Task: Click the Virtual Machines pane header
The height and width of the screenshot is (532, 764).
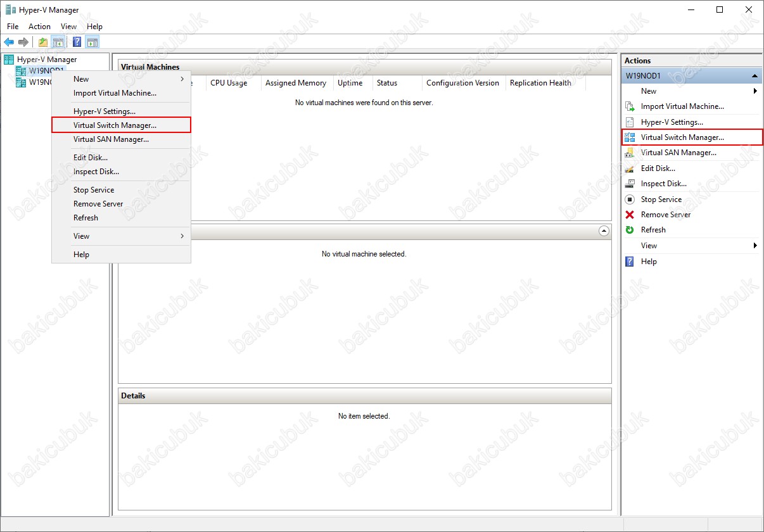Action: tap(364, 67)
